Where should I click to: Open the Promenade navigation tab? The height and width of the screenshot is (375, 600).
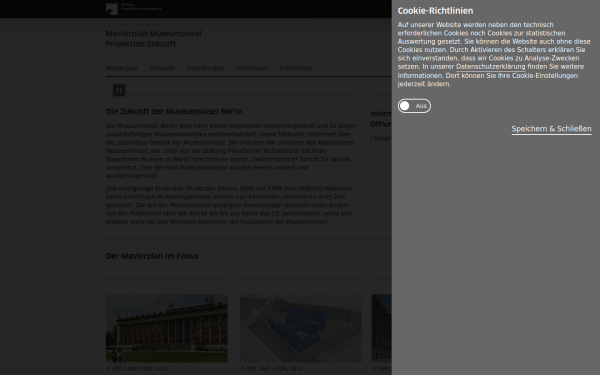[x=251, y=68]
